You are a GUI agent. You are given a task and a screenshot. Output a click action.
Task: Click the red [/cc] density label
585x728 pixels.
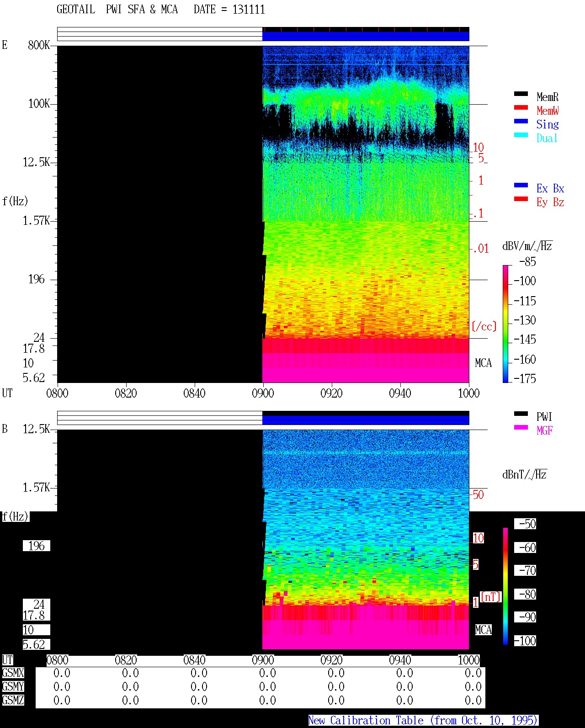coord(484,326)
